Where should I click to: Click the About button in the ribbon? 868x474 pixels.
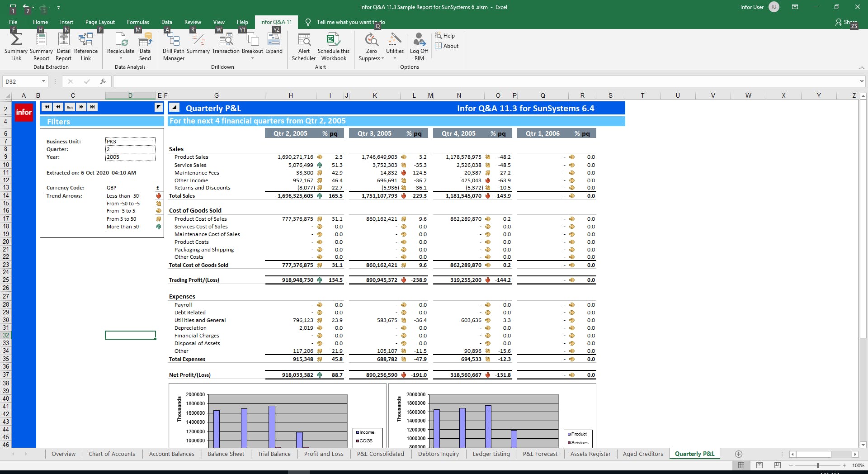pos(447,46)
